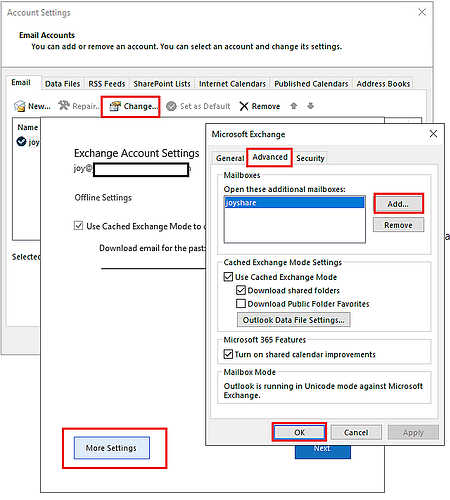Click the Remove X icon in toolbar
The height and width of the screenshot is (500, 450).
[x=244, y=106]
